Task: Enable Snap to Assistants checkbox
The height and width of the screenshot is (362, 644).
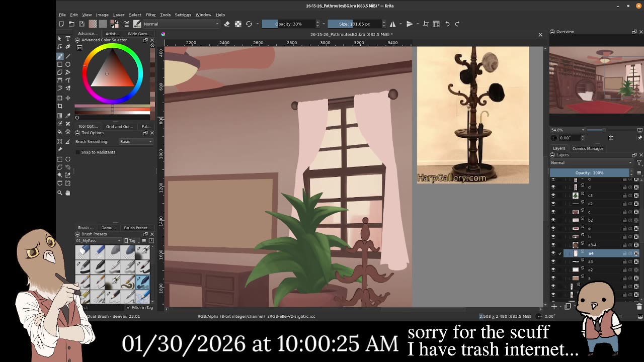Action: pos(77,152)
